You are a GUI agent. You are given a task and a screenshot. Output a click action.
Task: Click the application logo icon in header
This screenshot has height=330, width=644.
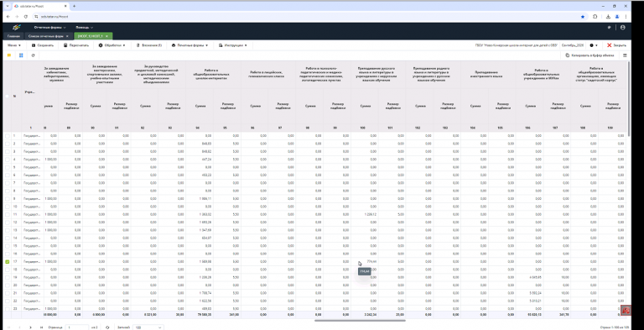click(x=16, y=27)
